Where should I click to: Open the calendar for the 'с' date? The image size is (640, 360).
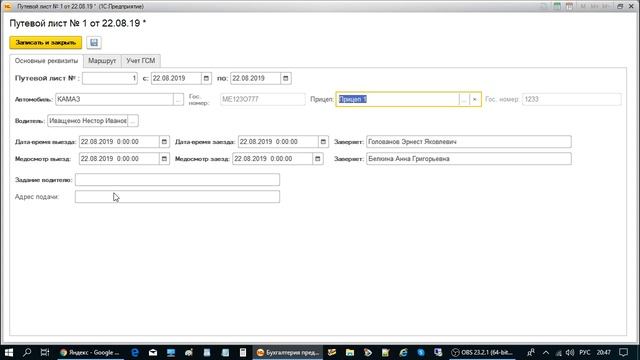pos(206,78)
